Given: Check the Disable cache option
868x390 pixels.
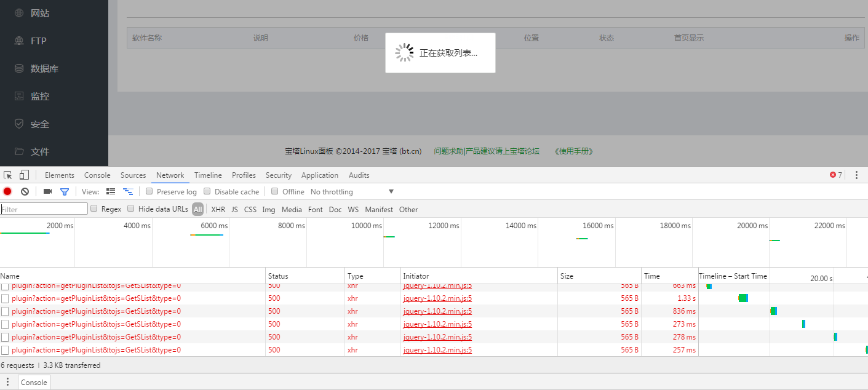Looking at the screenshot, I should click(207, 191).
